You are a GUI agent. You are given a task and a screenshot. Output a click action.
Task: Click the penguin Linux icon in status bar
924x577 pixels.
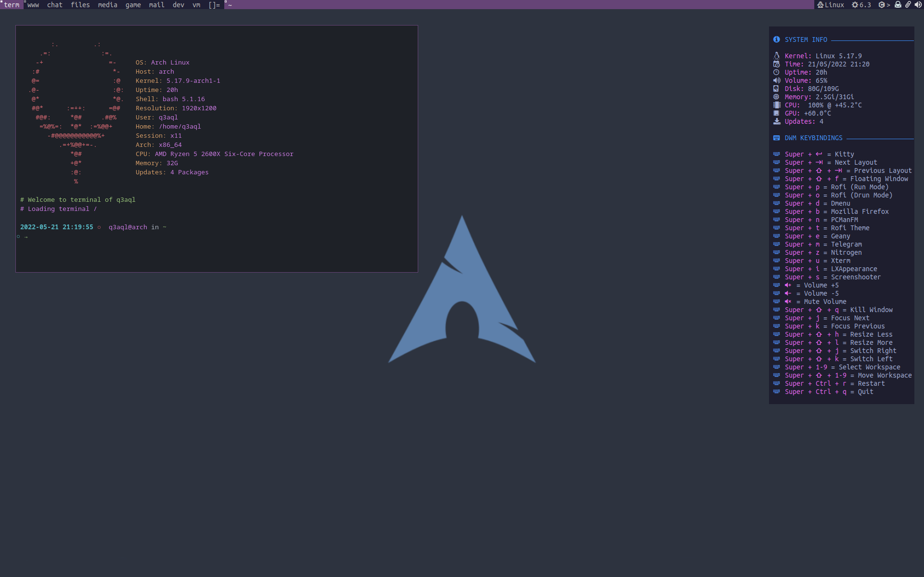click(820, 5)
